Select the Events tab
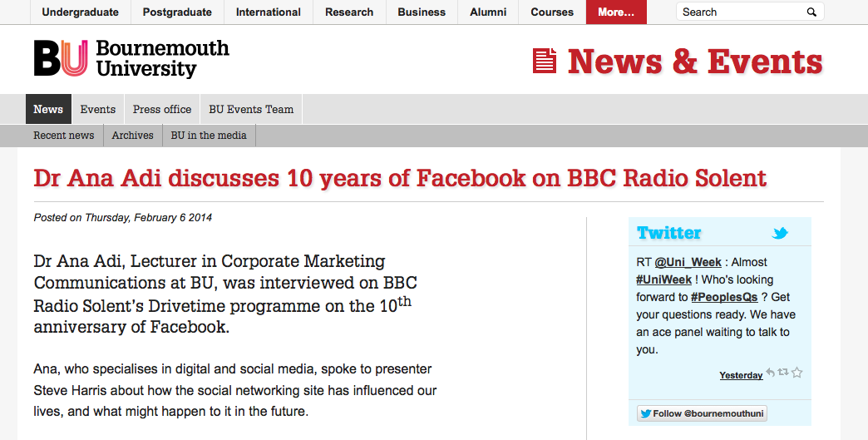868x440 pixels. coord(98,109)
